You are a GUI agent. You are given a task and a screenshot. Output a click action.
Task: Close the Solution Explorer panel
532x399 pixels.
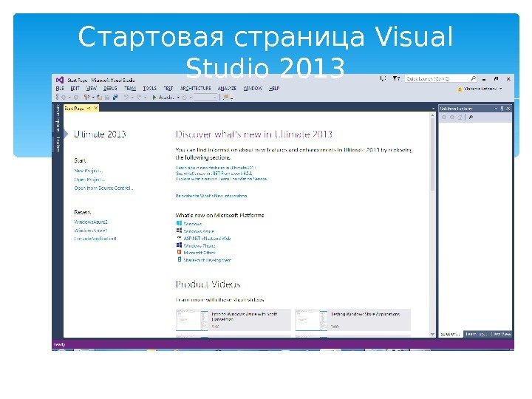[x=508, y=109]
